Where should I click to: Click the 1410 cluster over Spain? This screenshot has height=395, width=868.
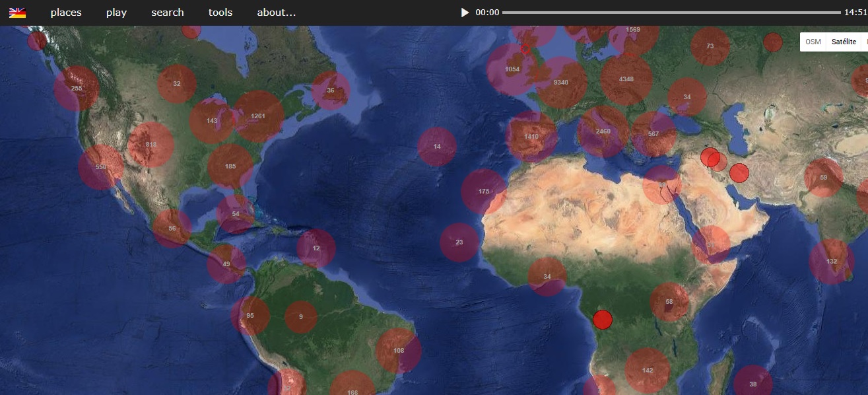pyautogui.click(x=531, y=137)
